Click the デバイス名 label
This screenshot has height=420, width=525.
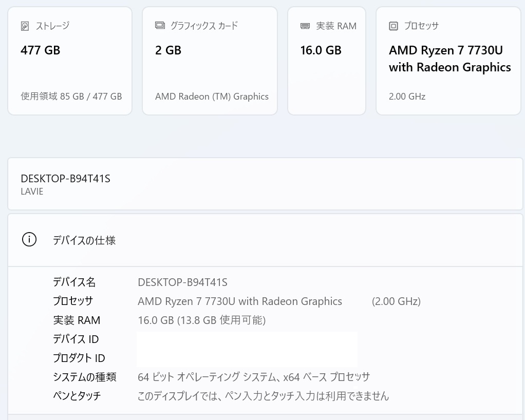[74, 282]
